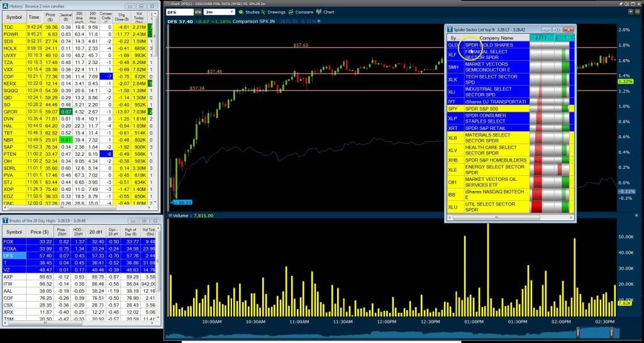
Task: Click the pin icon in chart title bar
Action: [x=619, y=3]
